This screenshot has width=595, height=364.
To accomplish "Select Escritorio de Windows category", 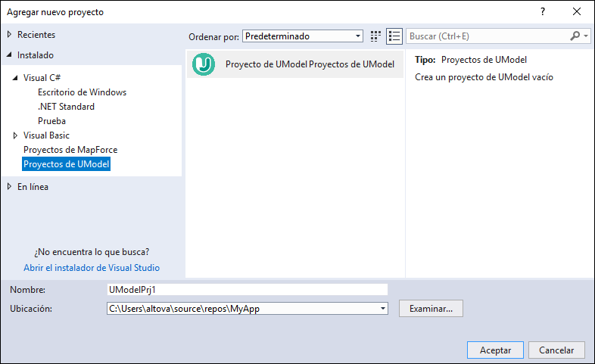I will click(x=82, y=92).
